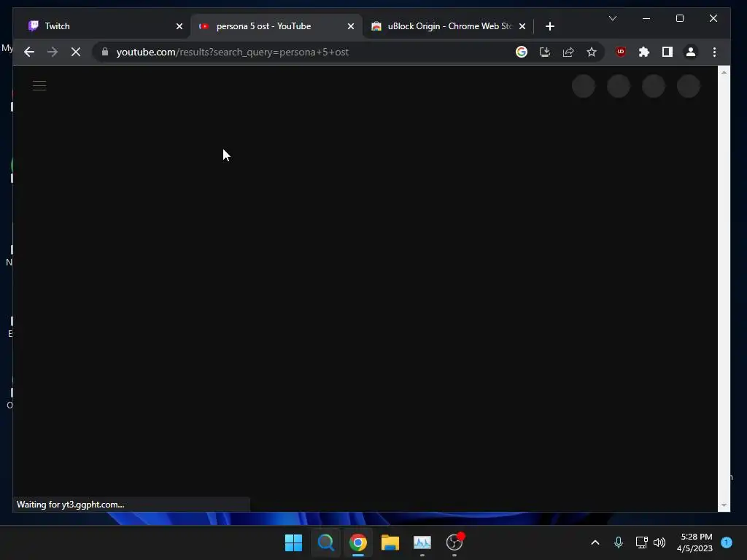Open the Chrome profile menu
The height and width of the screenshot is (560, 747).
pyautogui.click(x=691, y=52)
